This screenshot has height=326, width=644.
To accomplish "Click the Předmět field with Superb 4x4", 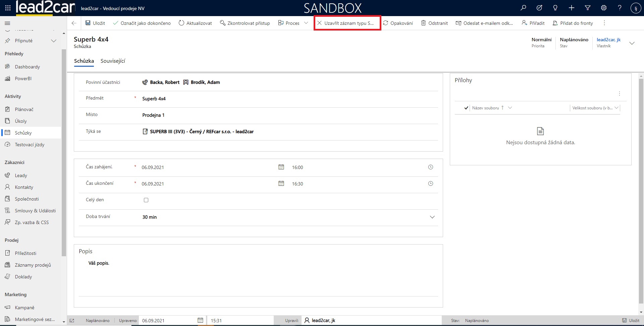I will pos(288,99).
